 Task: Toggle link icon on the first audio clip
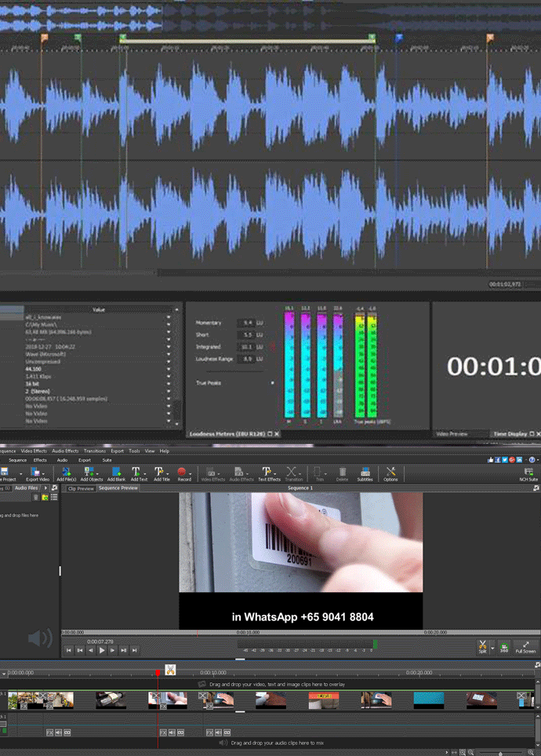tap(67, 732)
